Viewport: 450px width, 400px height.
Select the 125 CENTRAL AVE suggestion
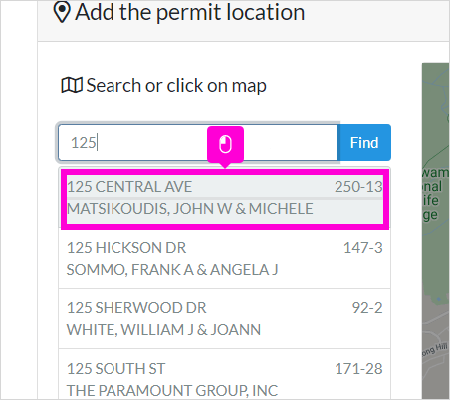pos(225,198)
